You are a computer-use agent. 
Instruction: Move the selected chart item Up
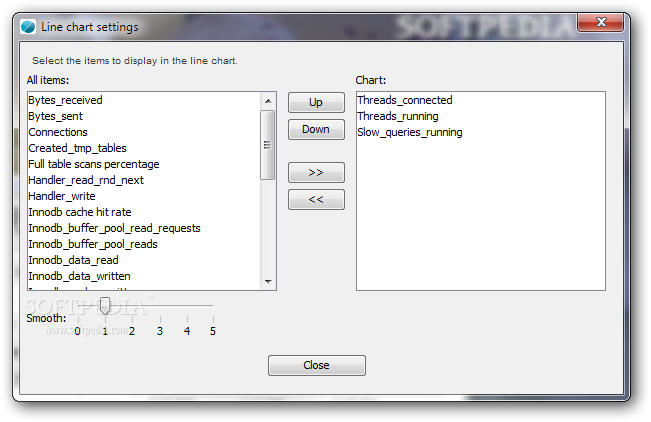[316, 102]
